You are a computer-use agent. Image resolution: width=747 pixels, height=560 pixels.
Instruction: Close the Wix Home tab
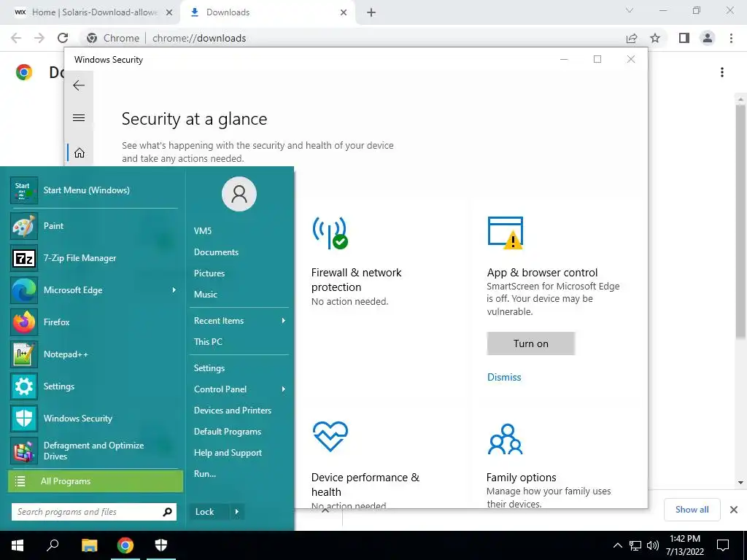pos(169,12)
